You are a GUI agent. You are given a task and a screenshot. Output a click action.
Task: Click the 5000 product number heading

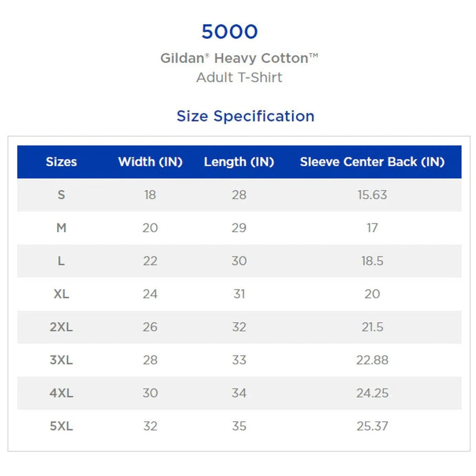(229, 32)
